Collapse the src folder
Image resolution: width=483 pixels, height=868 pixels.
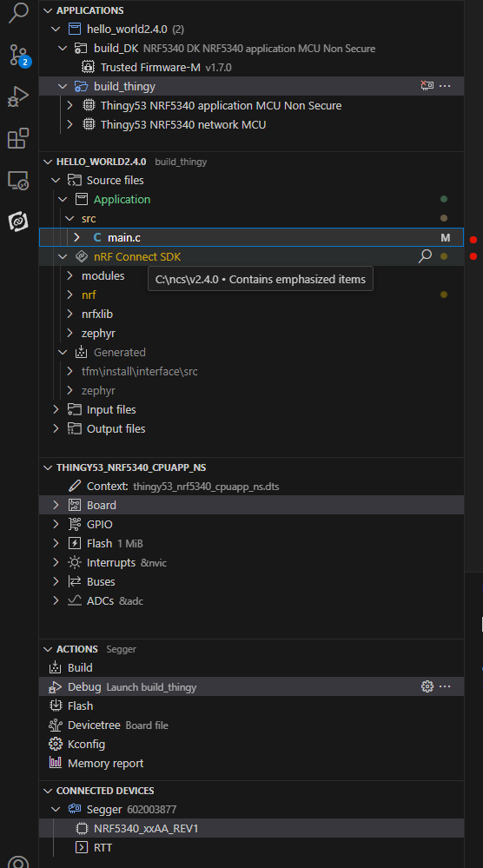click(69, 218)
